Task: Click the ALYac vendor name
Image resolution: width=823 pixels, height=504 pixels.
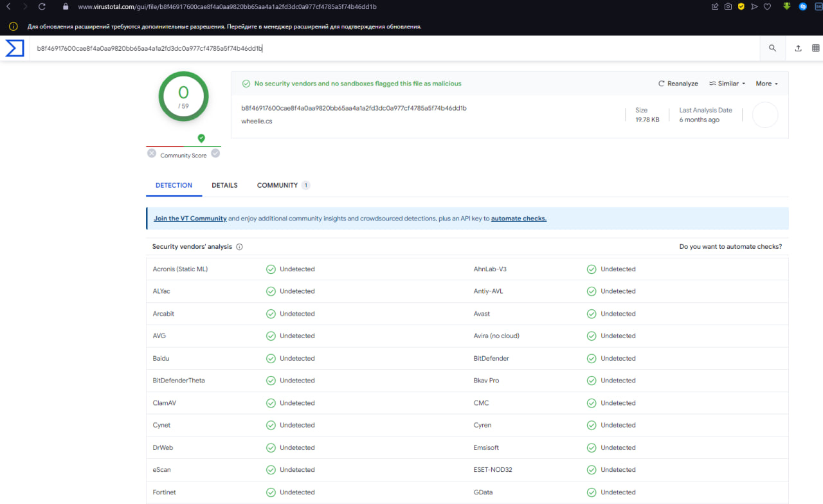Action: (161, 291)
